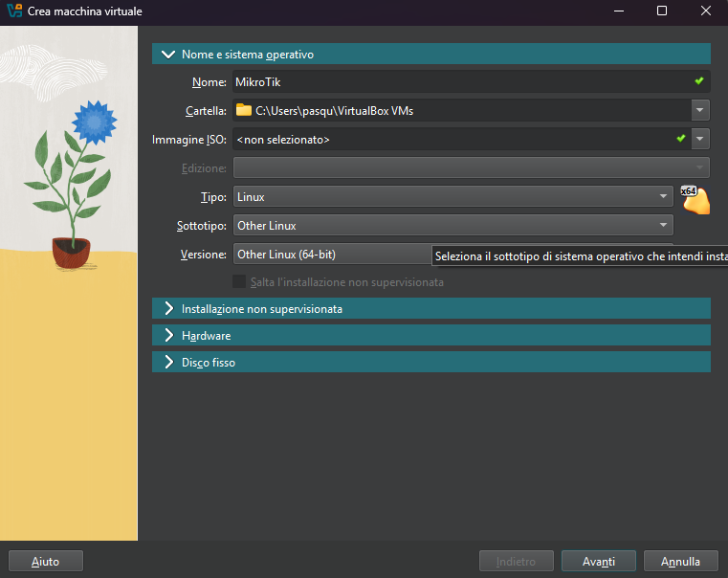Click the Avanti button to proceed
Viewport: 728px width, 578px height.
tap(599, 561)
